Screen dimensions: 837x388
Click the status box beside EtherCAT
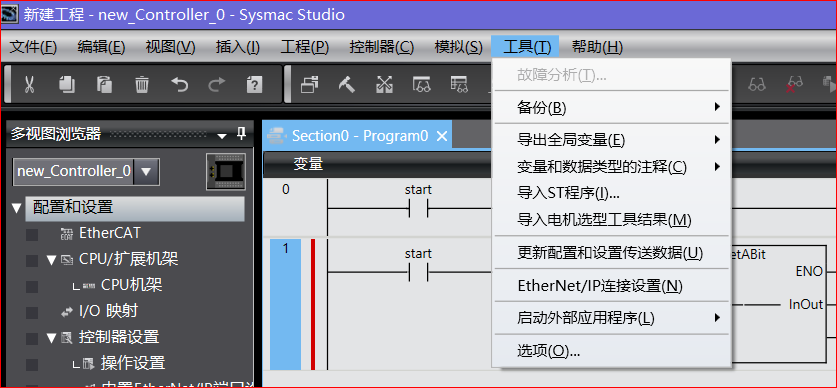[32, 234]
